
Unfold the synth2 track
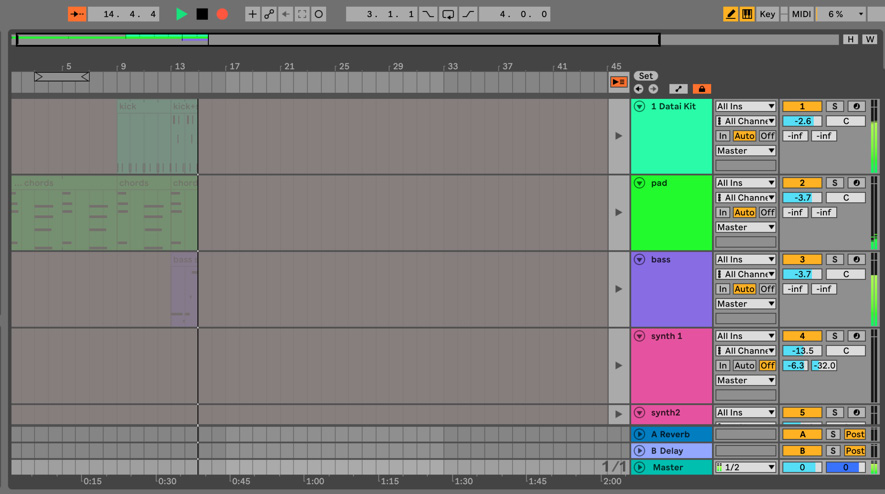click(639, 413)
